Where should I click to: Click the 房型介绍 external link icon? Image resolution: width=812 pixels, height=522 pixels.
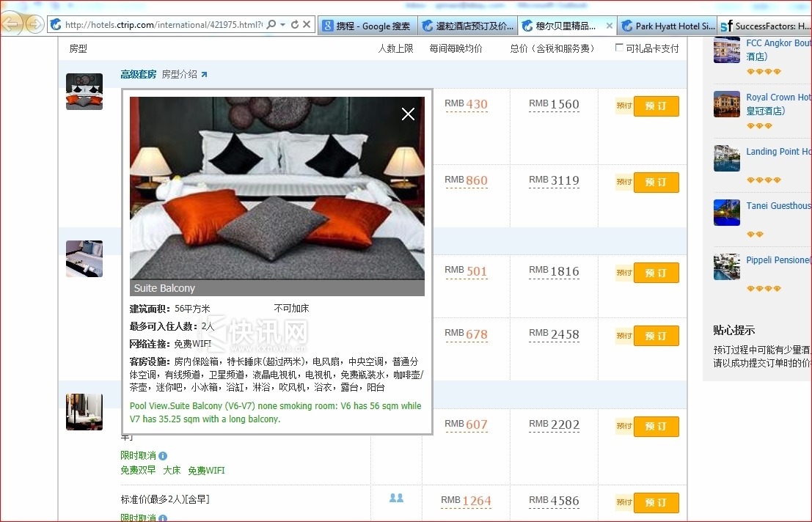point(204,75)
